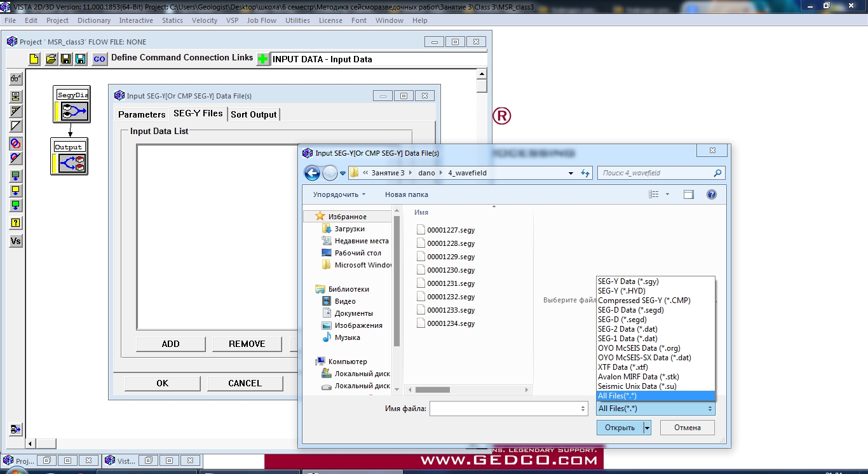This screenshot has width=868, height=474.
Task: Click the preview pane icon in file dialog
Action: click(x=689, y=194)
